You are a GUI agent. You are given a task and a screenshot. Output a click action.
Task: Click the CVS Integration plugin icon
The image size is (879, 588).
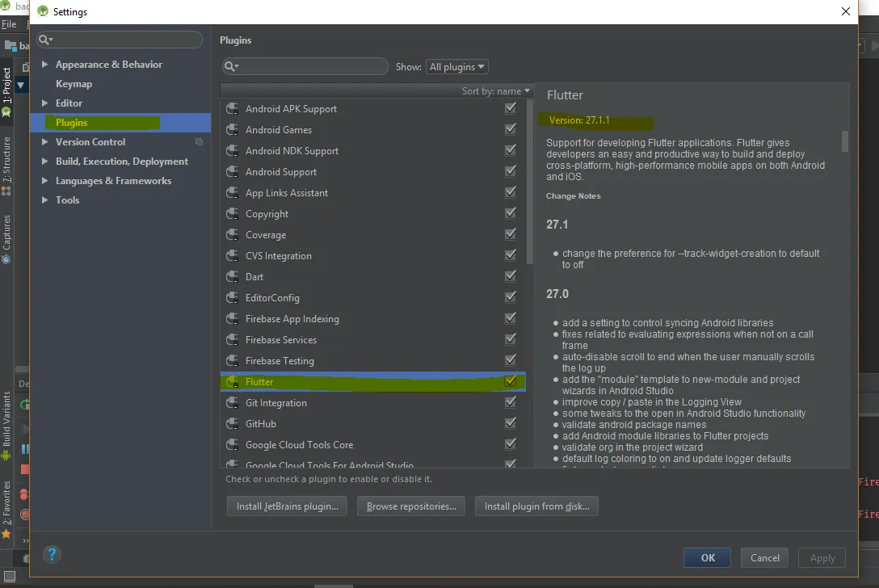pyautogui.click(x=232, y=255)
